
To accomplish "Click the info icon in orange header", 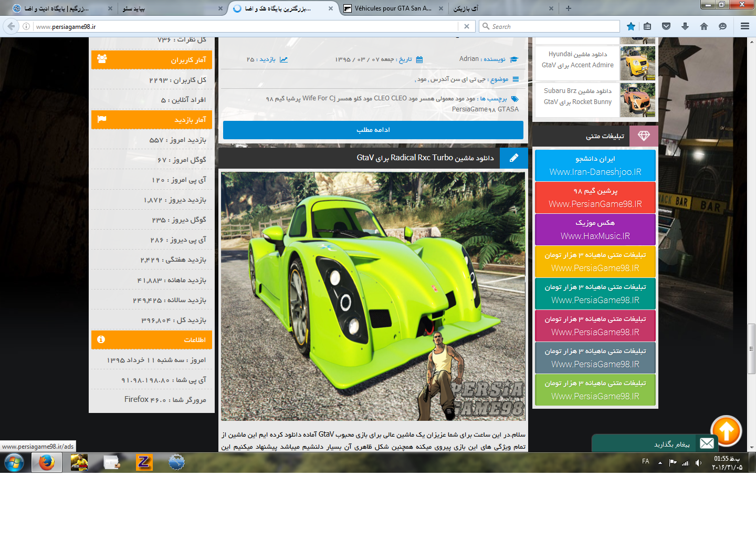I will pyautogui.click(x=101, y=339).
